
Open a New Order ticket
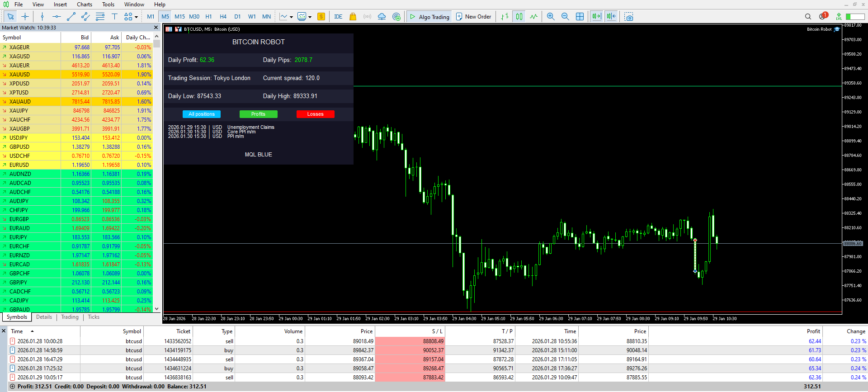tap(473, 17)
